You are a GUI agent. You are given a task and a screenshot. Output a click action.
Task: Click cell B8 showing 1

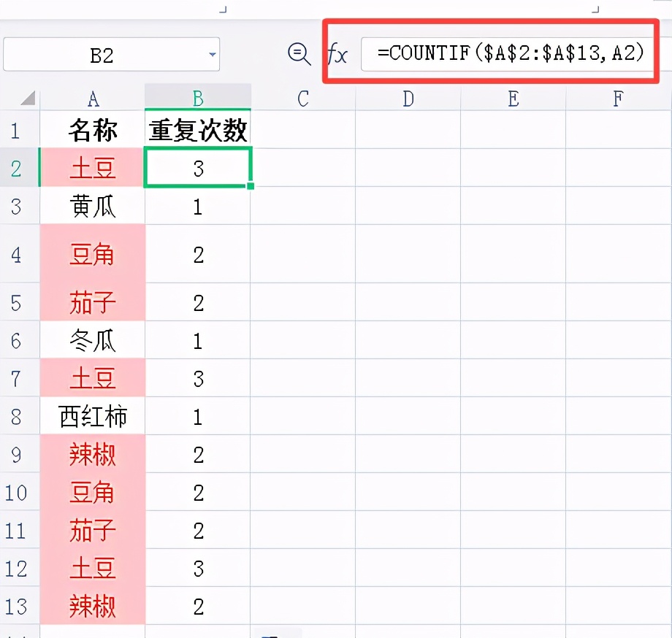click(x=197, y=416)
